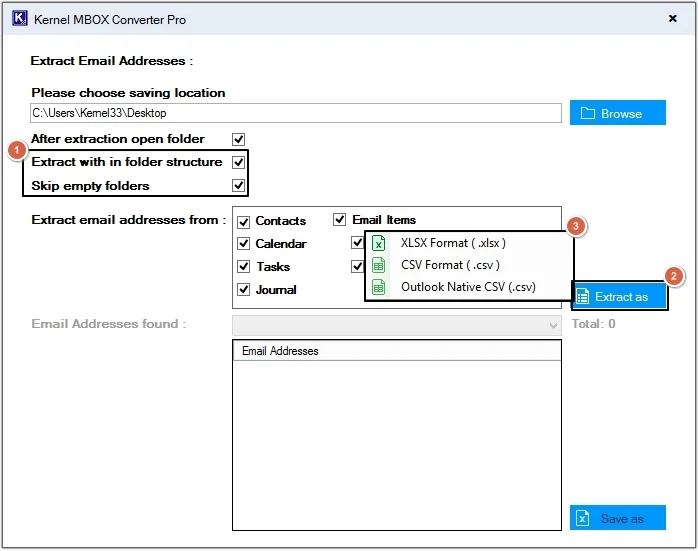Click the Email Addresses column header
699x551 pixels.
(x=397, y=351)
